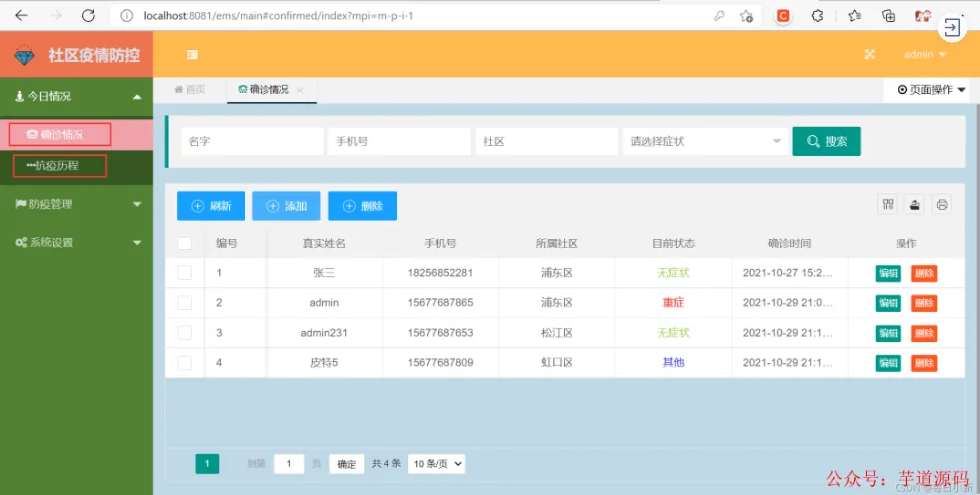Click 删除 for row admin
This screenshot has height=495, width=980.
point(924,303)
